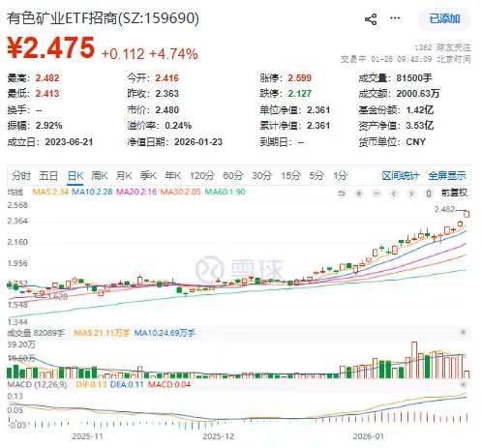
Task: Open 全屏显示 fullscreen view
Action: point(447,176)
